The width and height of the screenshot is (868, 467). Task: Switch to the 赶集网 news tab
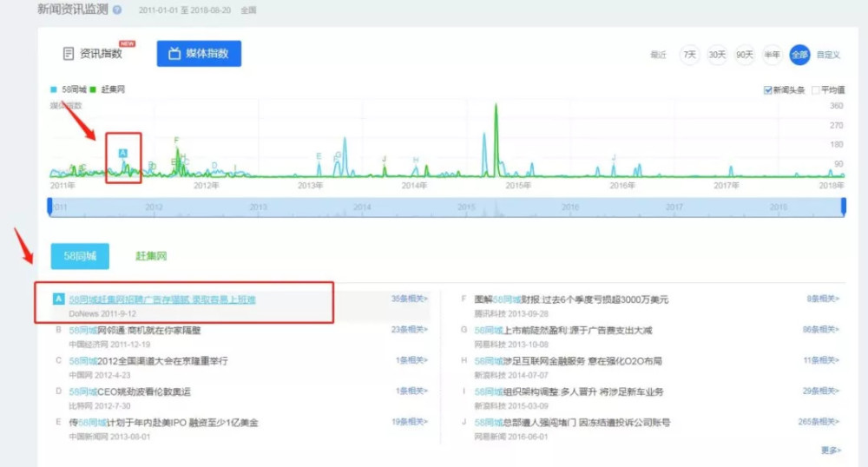pos(150,256)
